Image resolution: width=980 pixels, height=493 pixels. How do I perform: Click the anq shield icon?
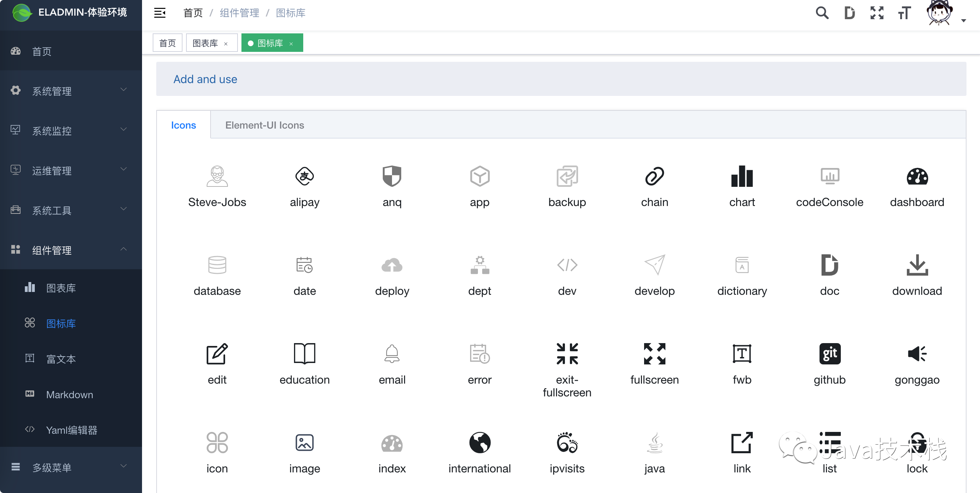392,176
